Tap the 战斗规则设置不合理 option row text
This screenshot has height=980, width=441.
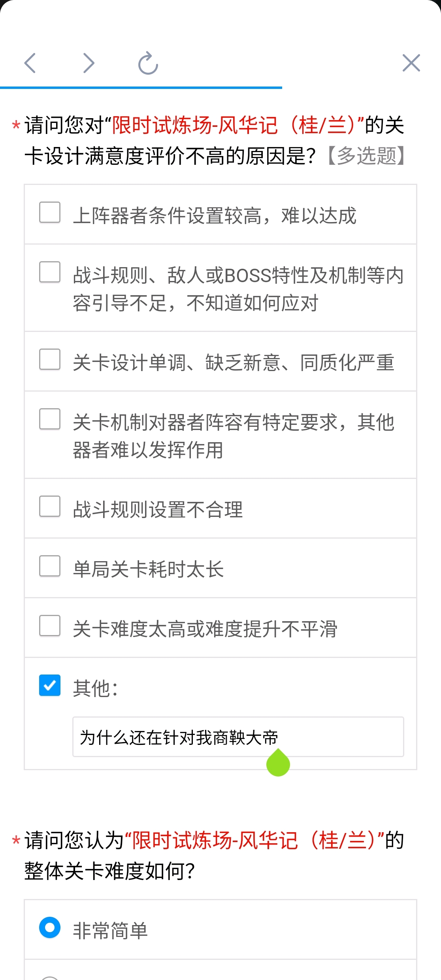[158, 509]
